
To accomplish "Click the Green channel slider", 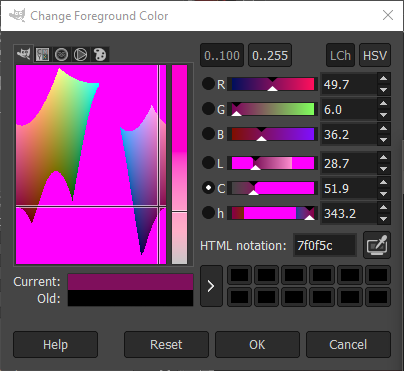I will tap(273, 109).
